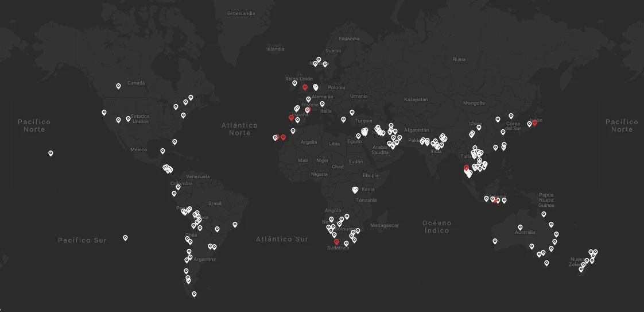The width and height of the screenshot is (644, 312).
Task: Select the marker in Tasmania
Action: click(546, 263)
